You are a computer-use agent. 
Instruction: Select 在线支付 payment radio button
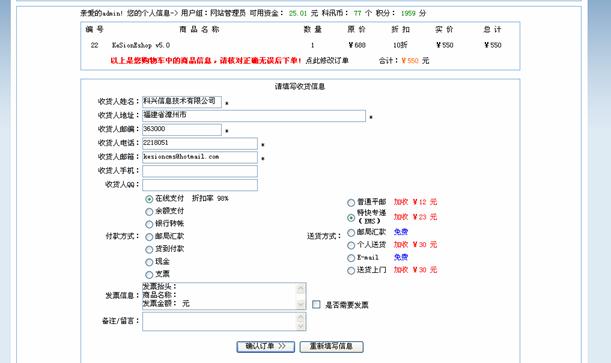(x=149, y=199)
